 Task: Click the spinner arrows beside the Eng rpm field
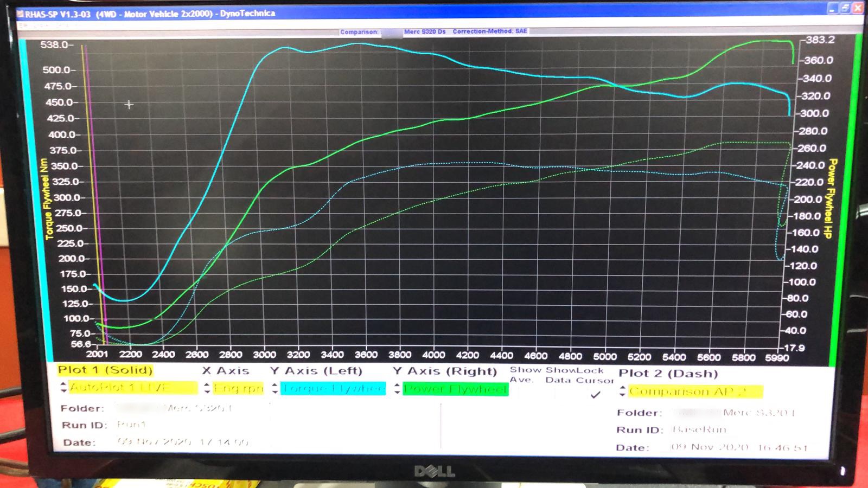(x=207, y=388)
